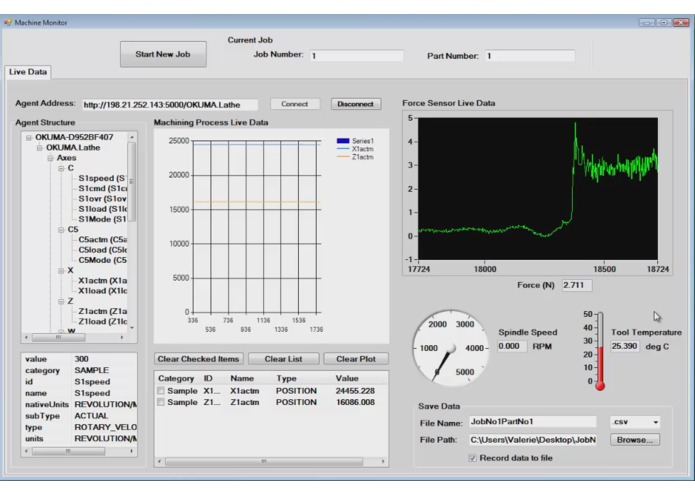Collapse the C5 node expander
Image resolution: width=695 pixels, height=494 pixels.
61,229
